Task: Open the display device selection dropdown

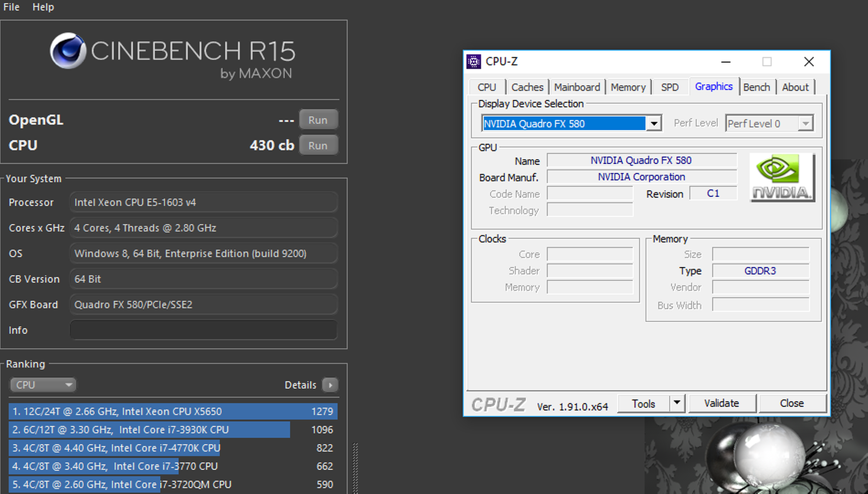Action: (654, 123)
